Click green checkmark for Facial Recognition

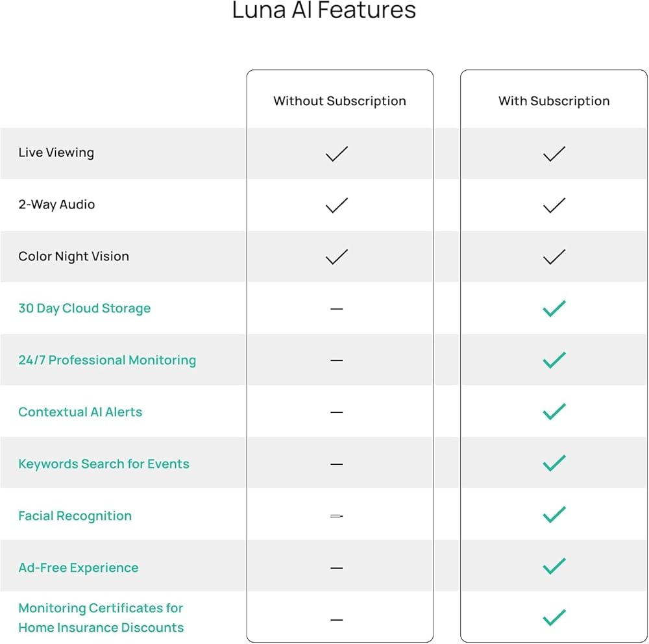coord(554,515)
